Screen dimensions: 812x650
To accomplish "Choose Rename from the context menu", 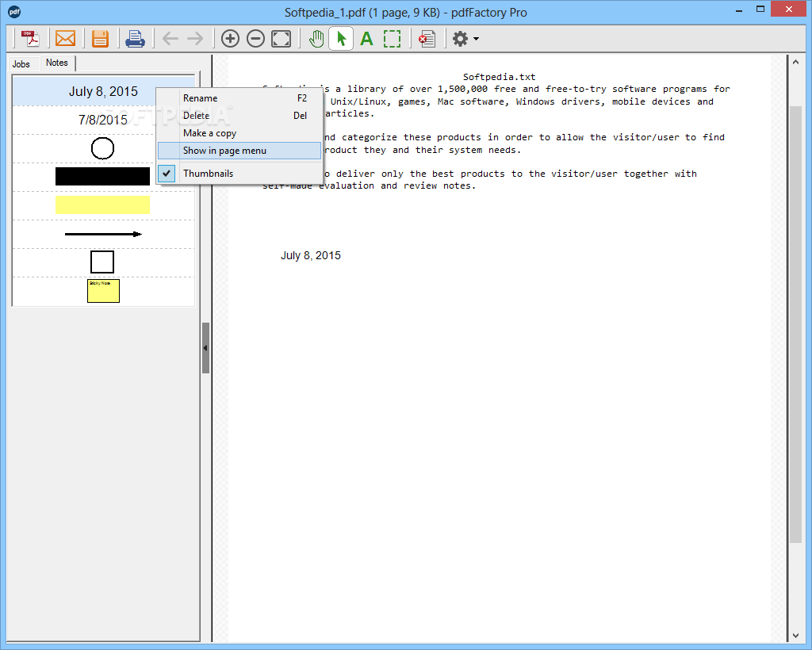I will coord(239,98).
